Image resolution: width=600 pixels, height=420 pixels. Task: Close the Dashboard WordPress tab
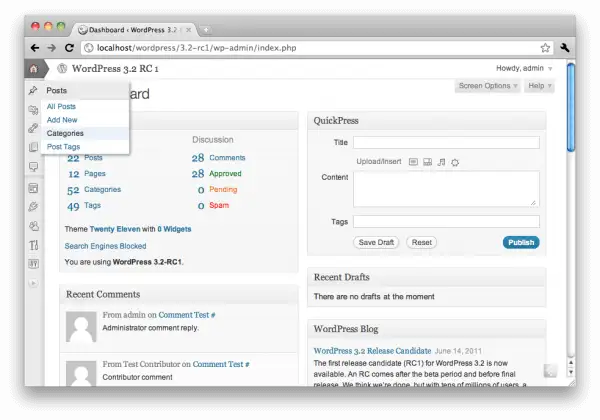pos(188,30)
